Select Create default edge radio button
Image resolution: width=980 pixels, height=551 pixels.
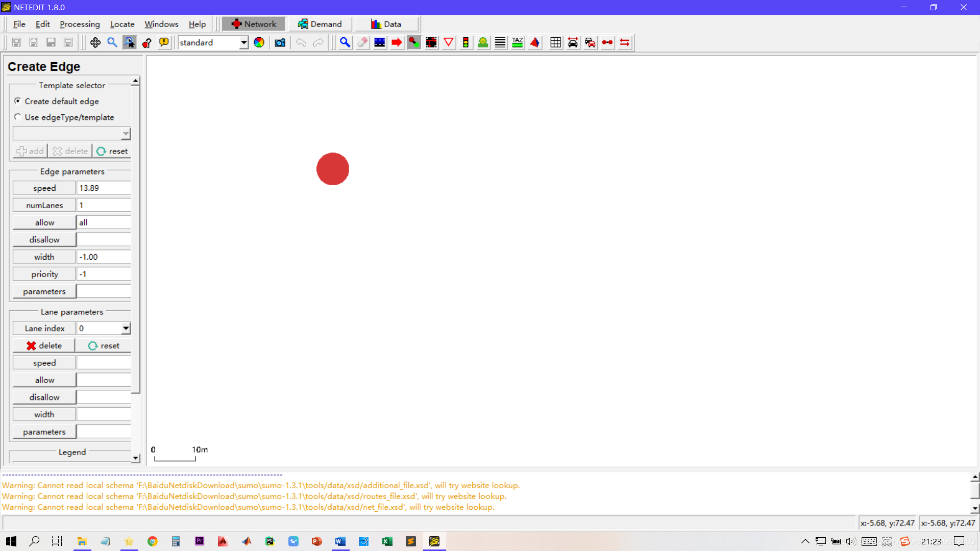coord(18,101)
